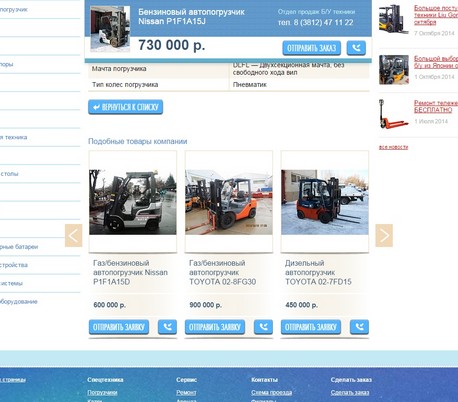Open Ремонт тележек БЕСПЛАТНО news link
Image resolution: width=458 pixels, height=402 pixels.
[x=436, y=106]
